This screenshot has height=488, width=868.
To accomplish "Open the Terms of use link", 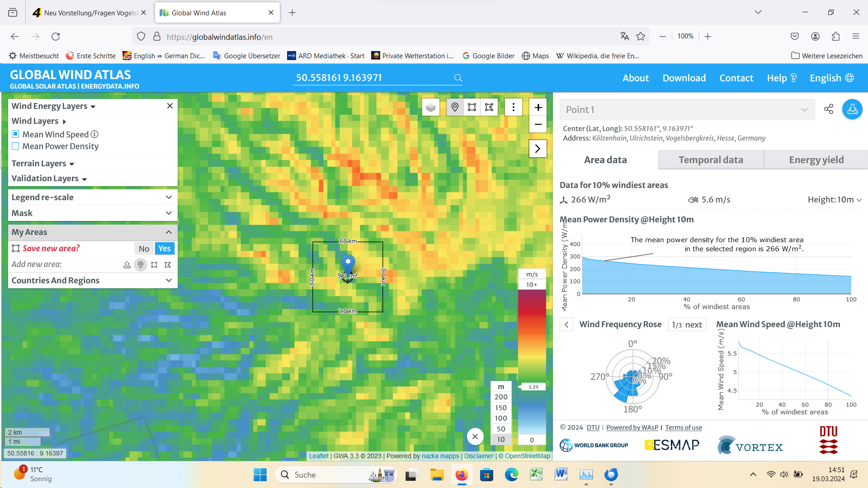I will click(683, 427).
